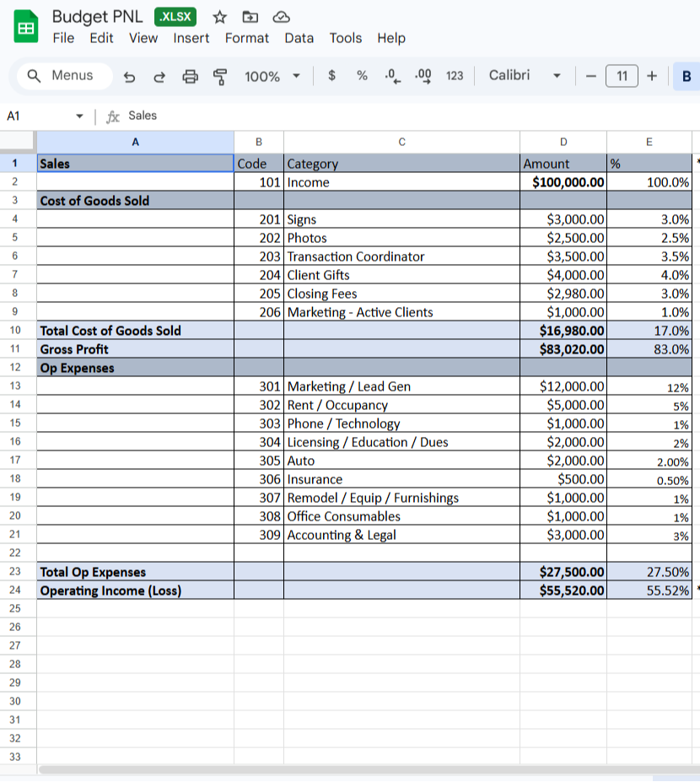Open more number formats 123

click(x=455, y=76)
